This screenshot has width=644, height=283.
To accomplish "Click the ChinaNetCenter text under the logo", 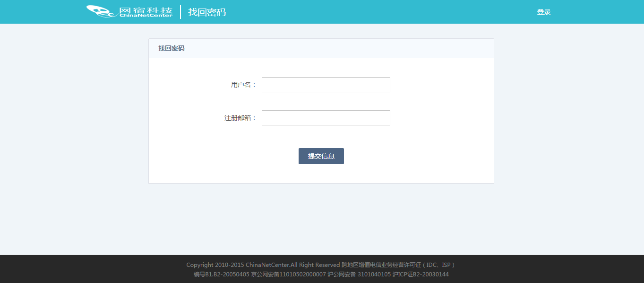I will [x=145, y=16].
